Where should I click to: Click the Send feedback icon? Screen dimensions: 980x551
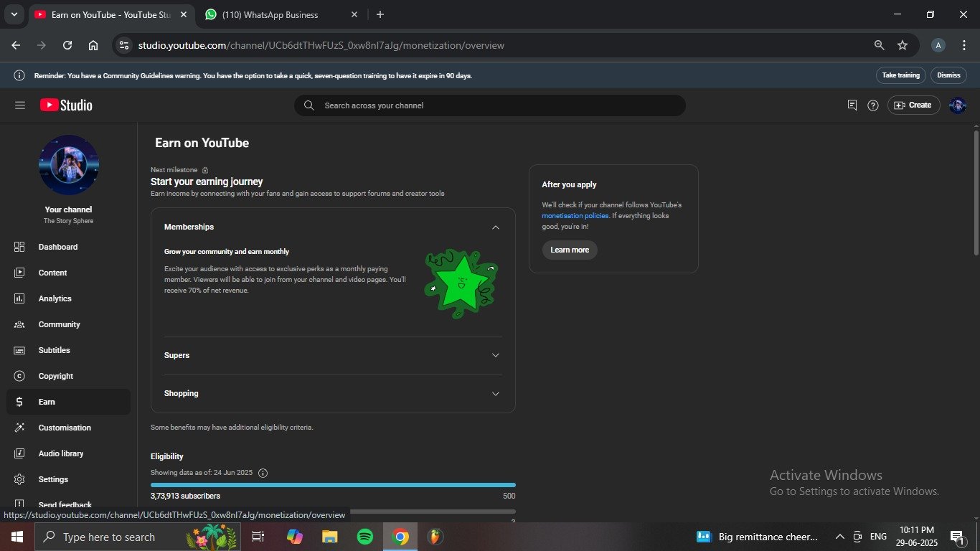click(19, 504)
